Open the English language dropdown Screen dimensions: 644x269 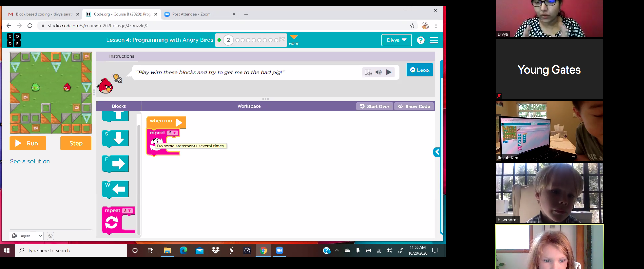[x=27, y=236]
